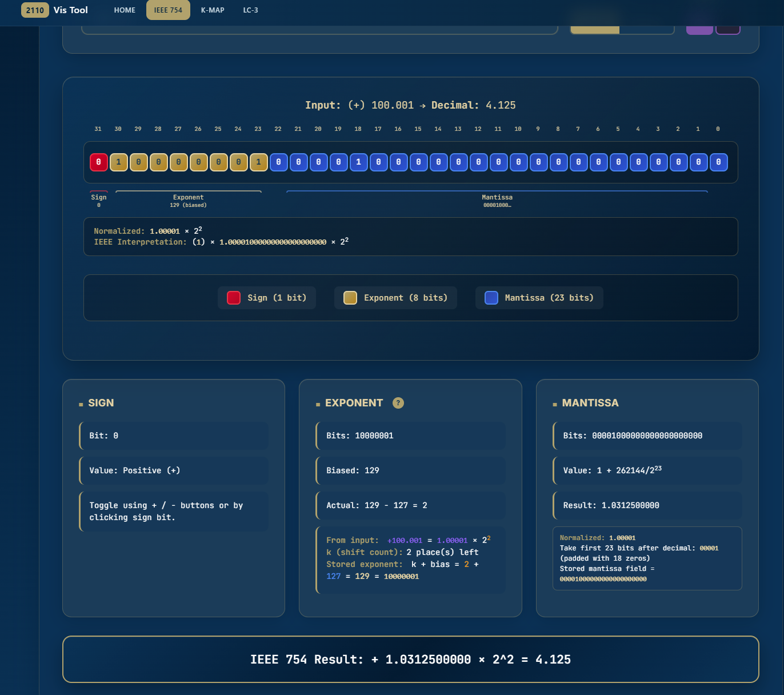Toggle the exponent bit 24

click(x=238, y=162)
